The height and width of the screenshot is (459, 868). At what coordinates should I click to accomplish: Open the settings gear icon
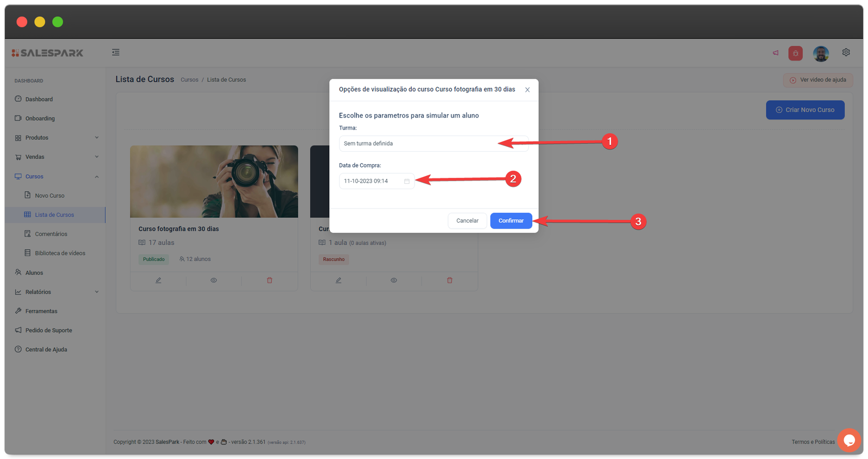point(846,53)
